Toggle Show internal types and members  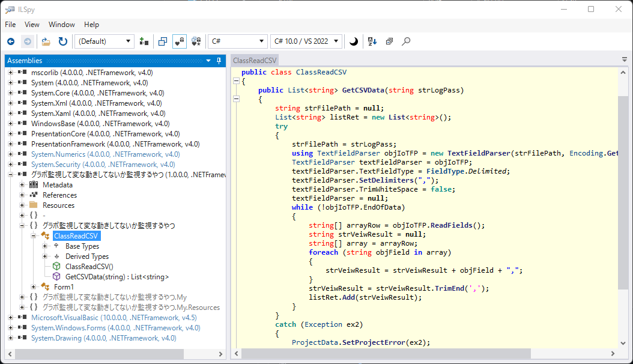pos(180,41)
